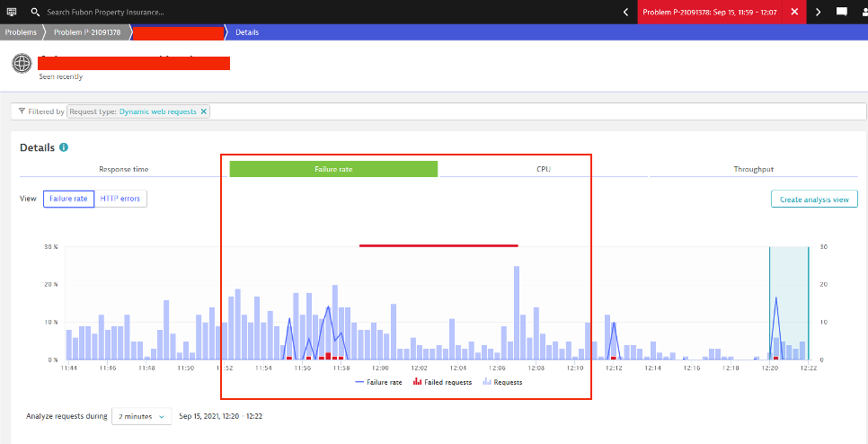
Task: Select the Failure rate view toggle
Action: point(68,199)
